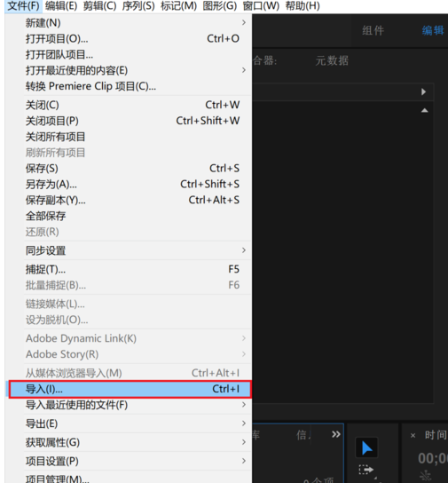
Task: Expand the 新建(N) submenu
Action: 129,23
